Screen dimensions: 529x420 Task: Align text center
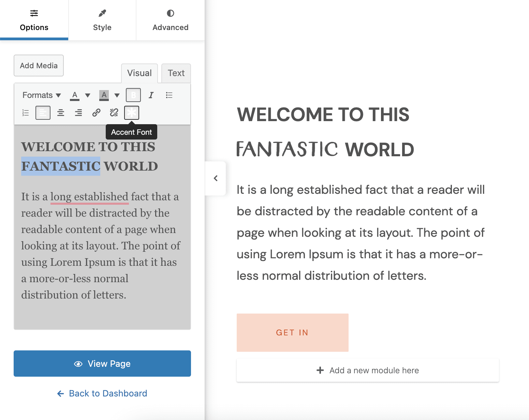pos(61,113)
